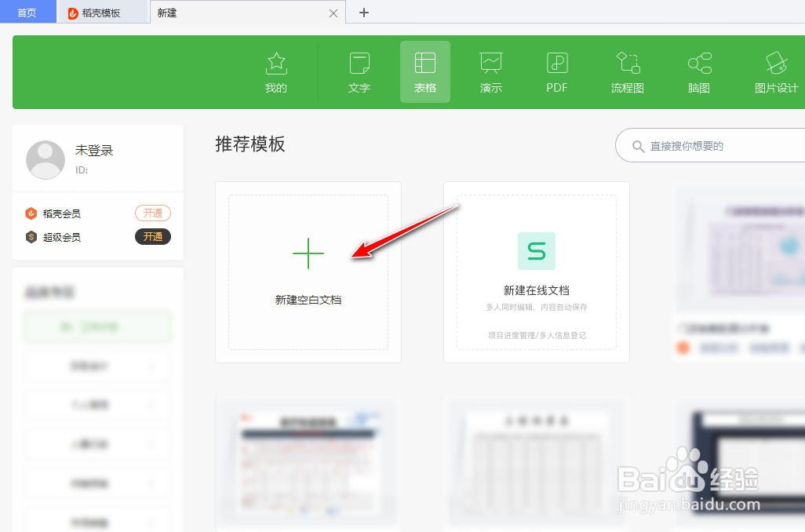805x532 pixels.
Task: Select the 图片设计 image design icon
Action: point(775,71)
